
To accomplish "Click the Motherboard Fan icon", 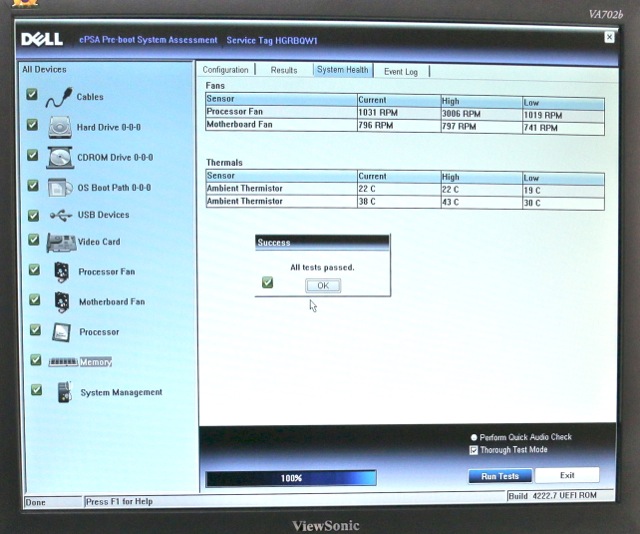I will coord(62,302).
